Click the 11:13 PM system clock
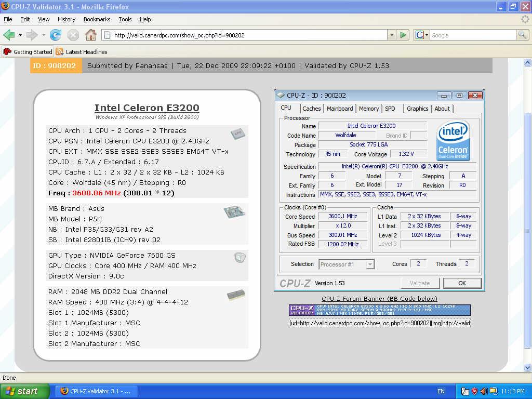The height and width of the screenshot is (399, 532). [513, 391]
